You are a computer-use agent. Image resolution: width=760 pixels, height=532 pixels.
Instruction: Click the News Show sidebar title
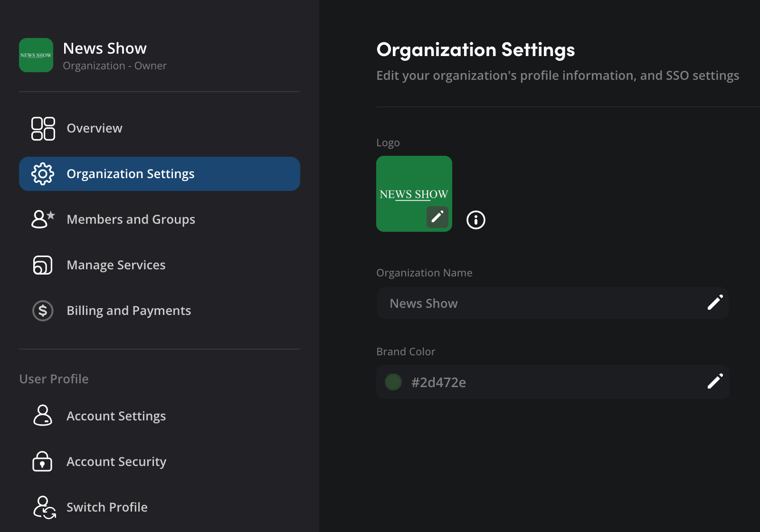tap(105, 48)
